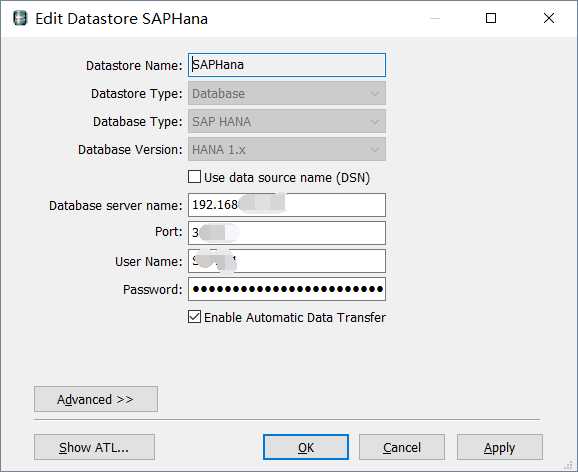Screen dimensions: 578x472
Task: Click the Datastore Name label text
Action: pos(134,66)
